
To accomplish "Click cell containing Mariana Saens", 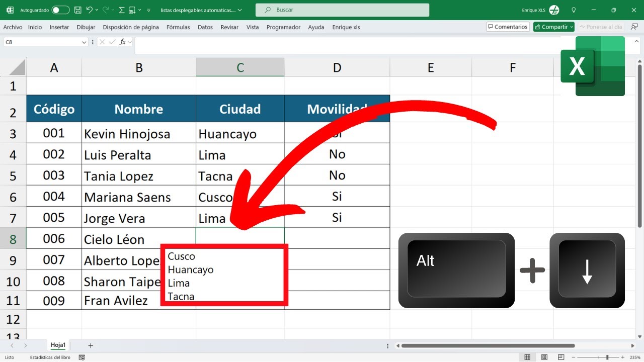I will click(x=139, y=197).
